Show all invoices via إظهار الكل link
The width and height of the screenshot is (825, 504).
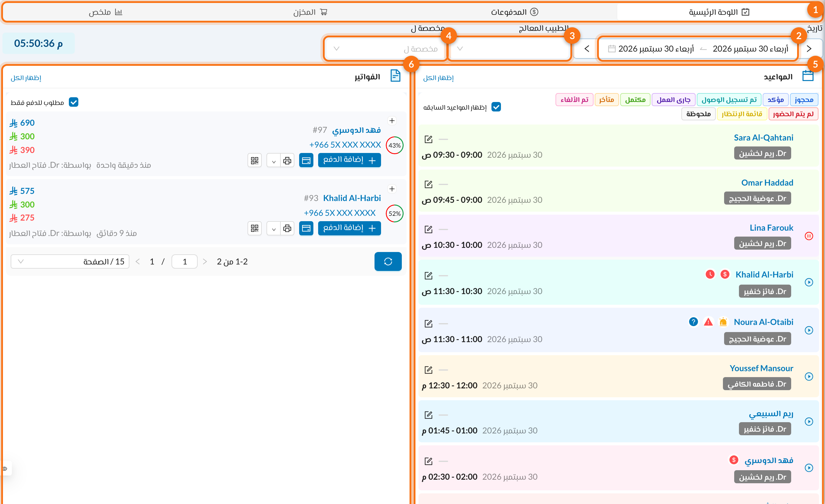tap(26, 78)
